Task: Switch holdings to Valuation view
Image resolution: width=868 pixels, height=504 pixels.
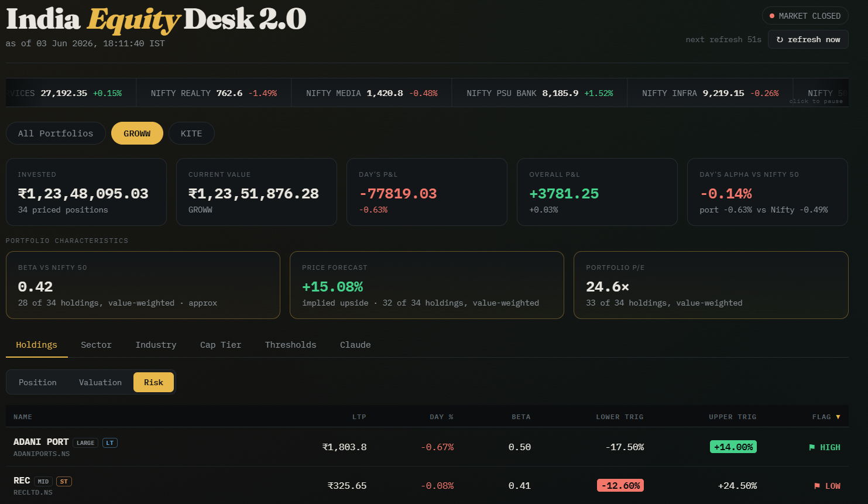Action: point(100,382)
